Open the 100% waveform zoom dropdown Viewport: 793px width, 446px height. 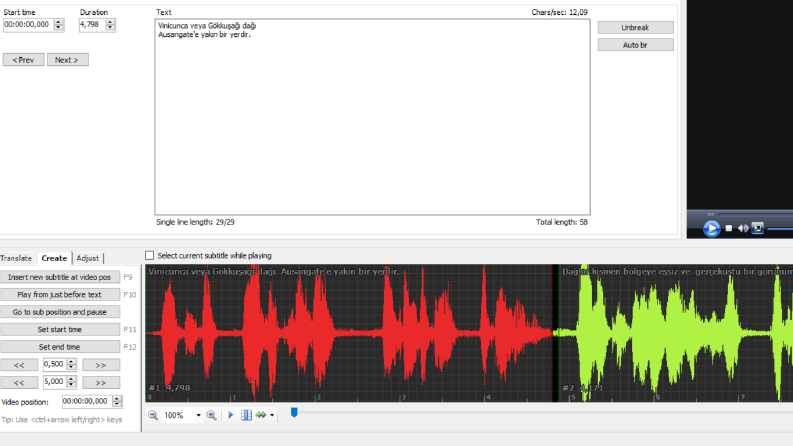click(198, 415)
